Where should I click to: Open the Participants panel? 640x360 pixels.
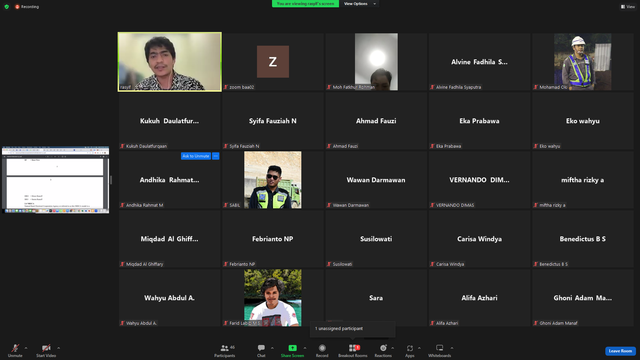(224, 350)
